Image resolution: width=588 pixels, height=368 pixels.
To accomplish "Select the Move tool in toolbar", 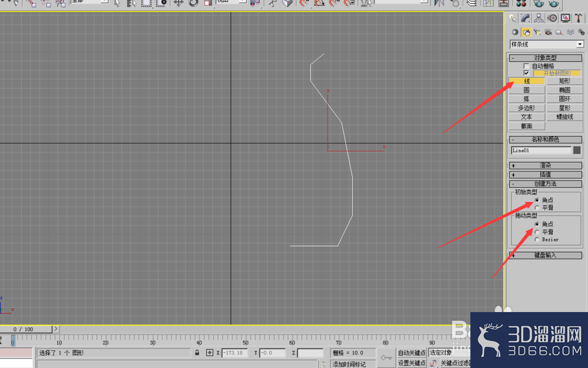I will tap(179, 3).
